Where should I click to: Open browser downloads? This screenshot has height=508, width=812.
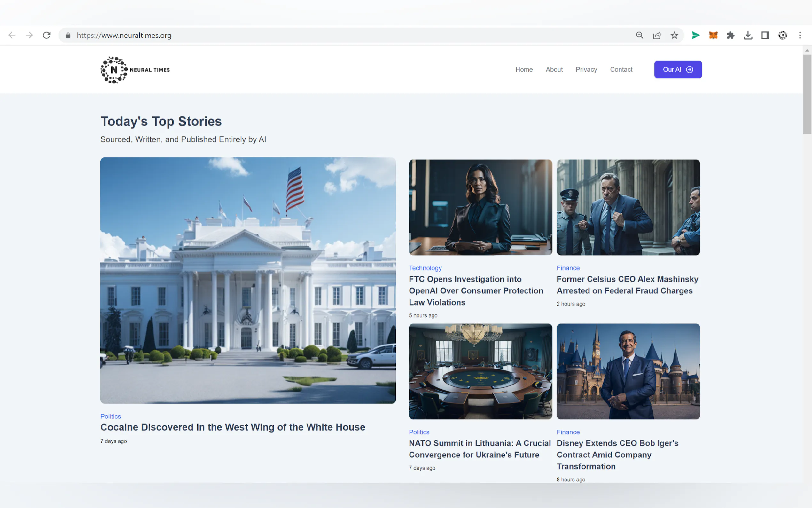[748, 35]
